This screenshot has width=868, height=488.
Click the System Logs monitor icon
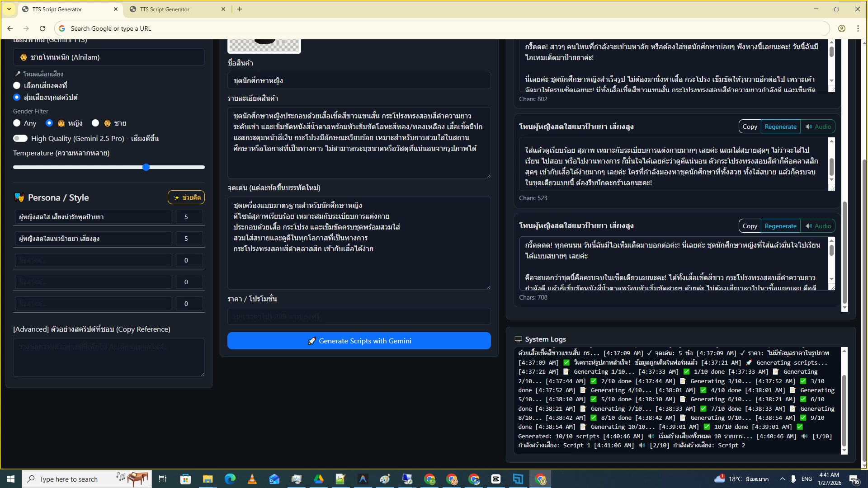pyautogui.click(x=518, y=338)
